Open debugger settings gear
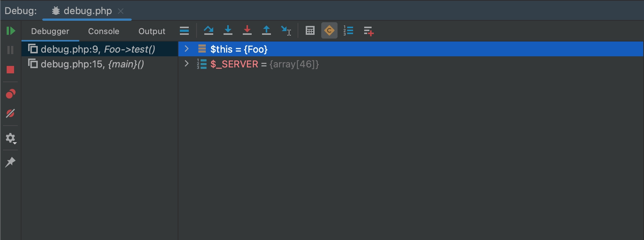Screen dimensions: 644x240 click(x=10, y=139)
